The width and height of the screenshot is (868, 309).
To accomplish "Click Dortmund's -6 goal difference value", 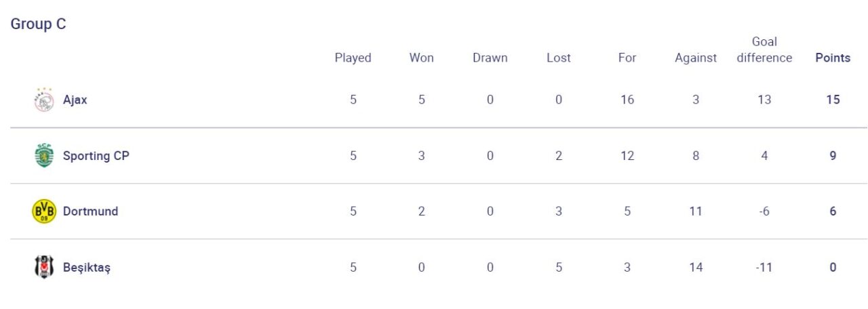I will click(x=764, y=211).
